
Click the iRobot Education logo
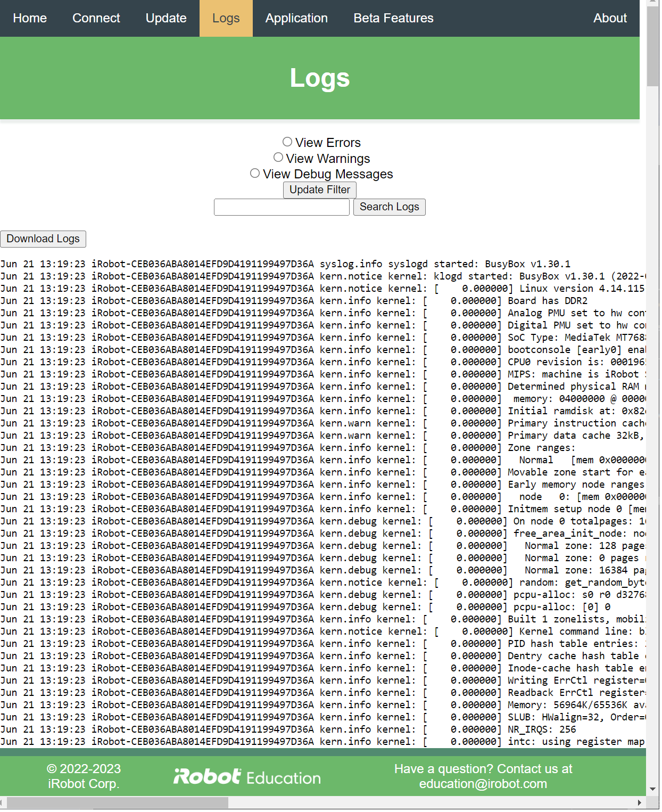(247, 776)
